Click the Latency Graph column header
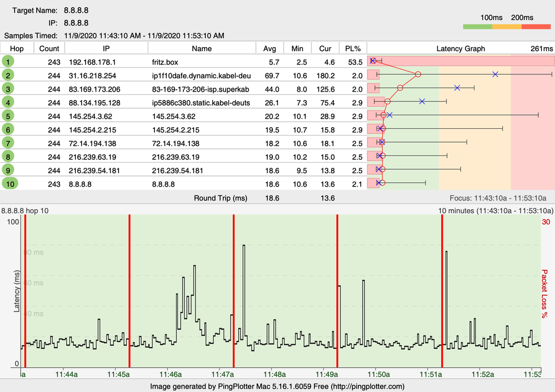555x392 pixels. point(461,48)
